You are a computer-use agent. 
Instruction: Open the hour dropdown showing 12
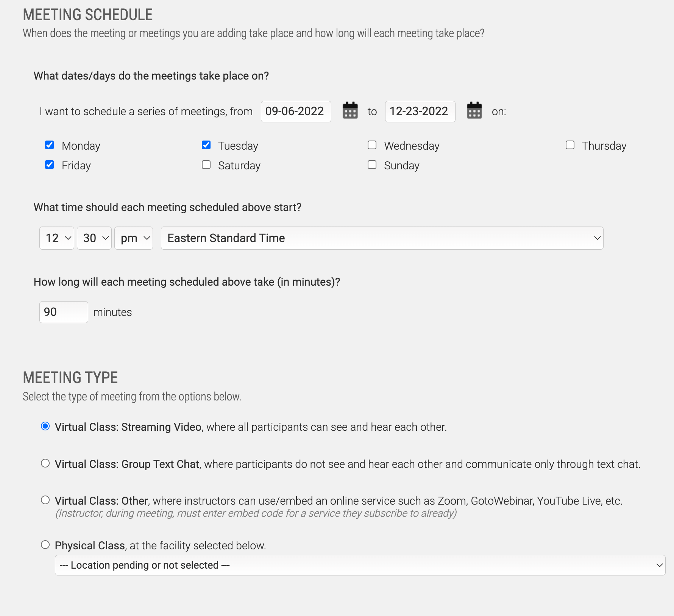coord(57,238)
